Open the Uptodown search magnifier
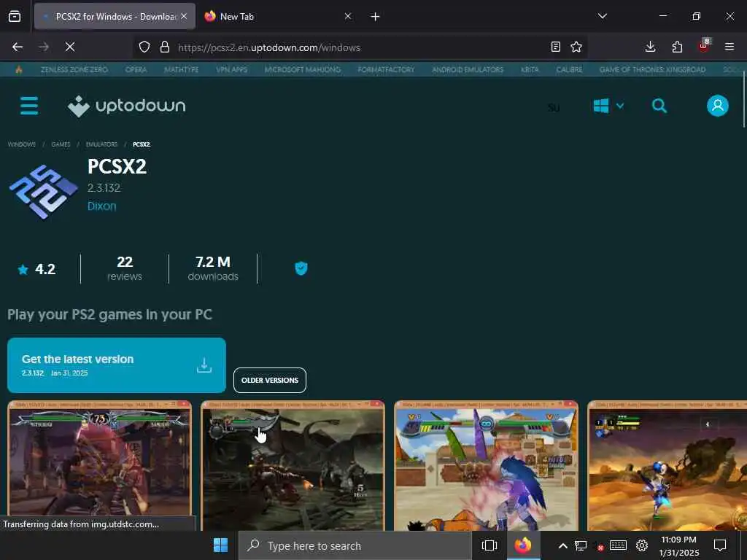The height and width of the screenshot is (560, 747). tap(659, 106)
